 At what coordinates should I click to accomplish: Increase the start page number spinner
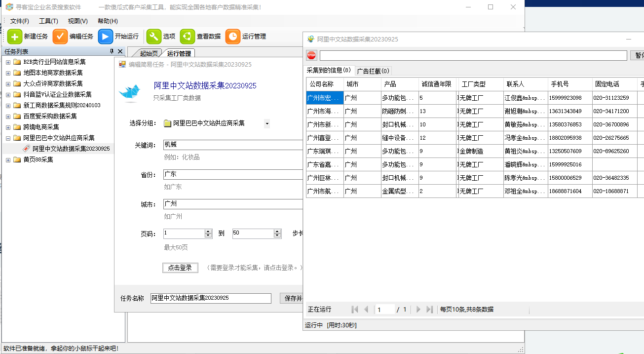click(x=208, y=231)
